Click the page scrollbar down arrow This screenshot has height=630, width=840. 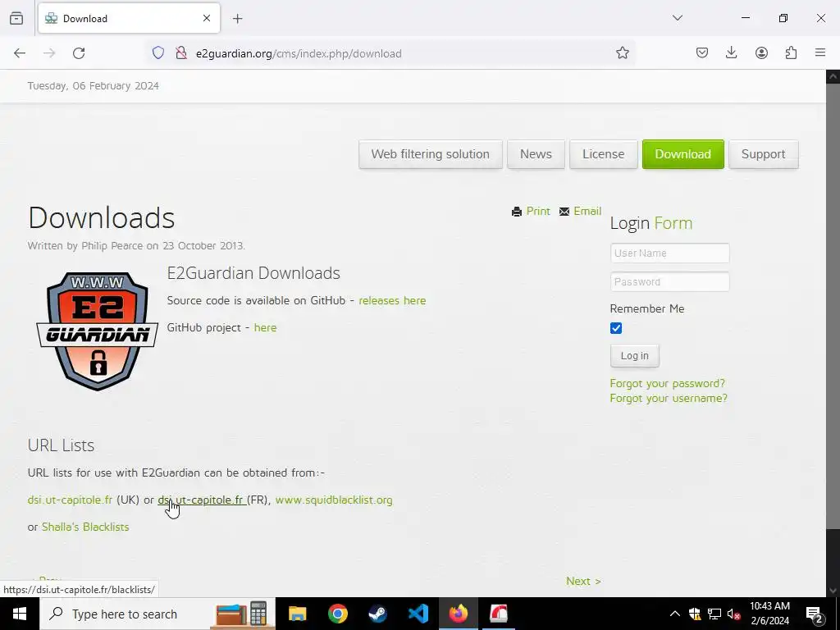coord(833,591)
